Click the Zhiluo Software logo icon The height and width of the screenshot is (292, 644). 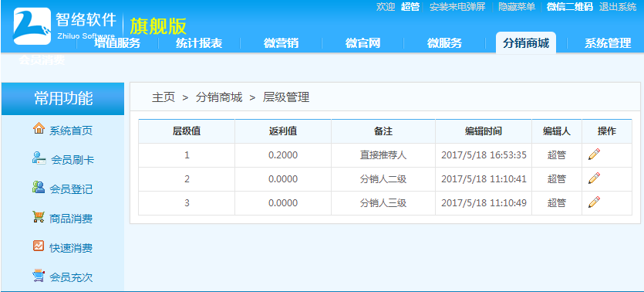pyautogui.click(x=32, y=26)
